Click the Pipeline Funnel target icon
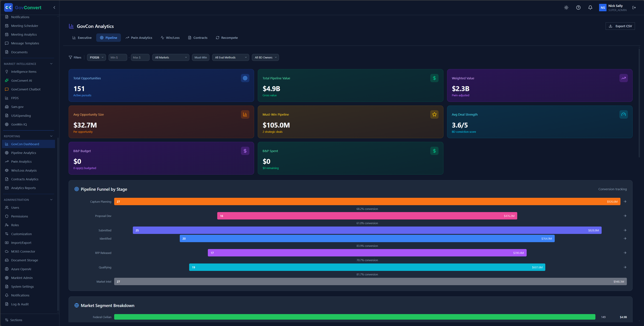This screenshot has height=326, width=644. click(x=77, y=189)
